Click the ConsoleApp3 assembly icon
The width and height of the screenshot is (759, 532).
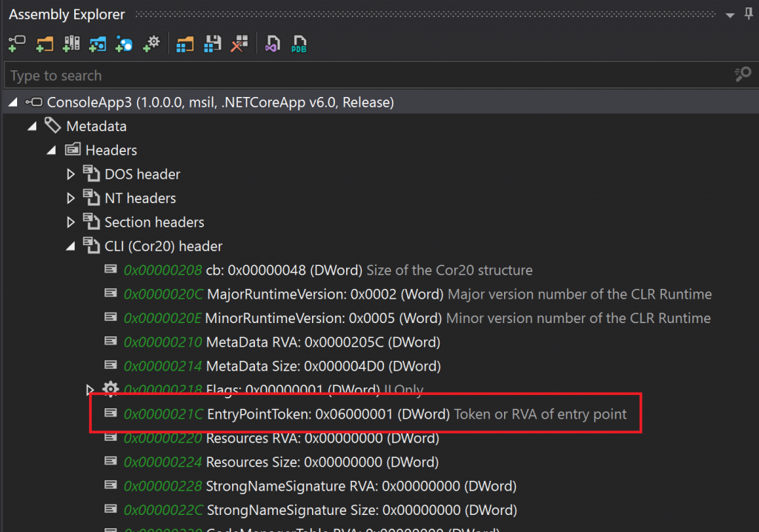[34, 102]
